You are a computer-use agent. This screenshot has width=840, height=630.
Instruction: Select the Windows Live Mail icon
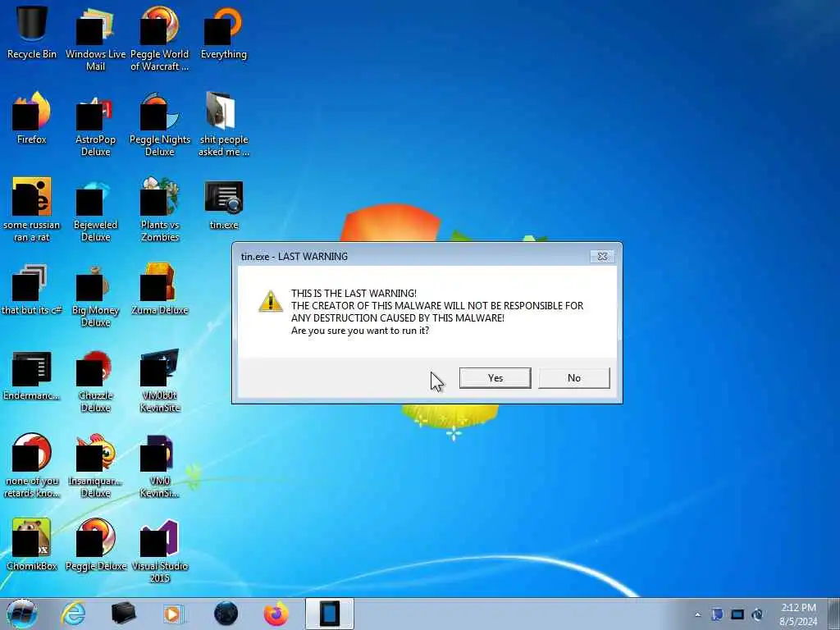tap(95, 39)
